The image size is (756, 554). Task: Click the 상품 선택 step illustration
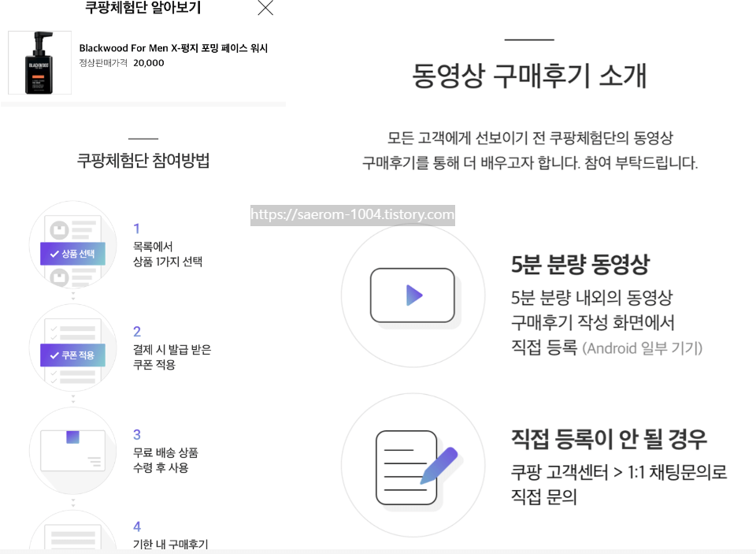tap(72, 245)
